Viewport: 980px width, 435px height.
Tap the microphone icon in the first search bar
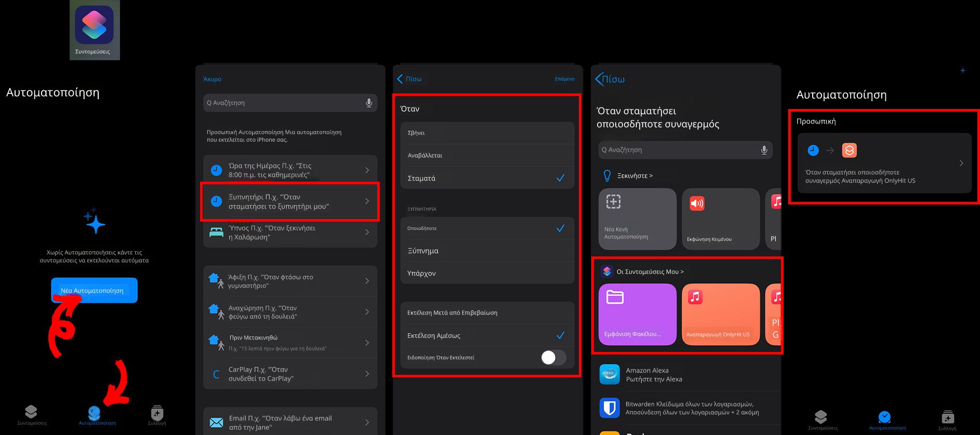pos(368,103)
